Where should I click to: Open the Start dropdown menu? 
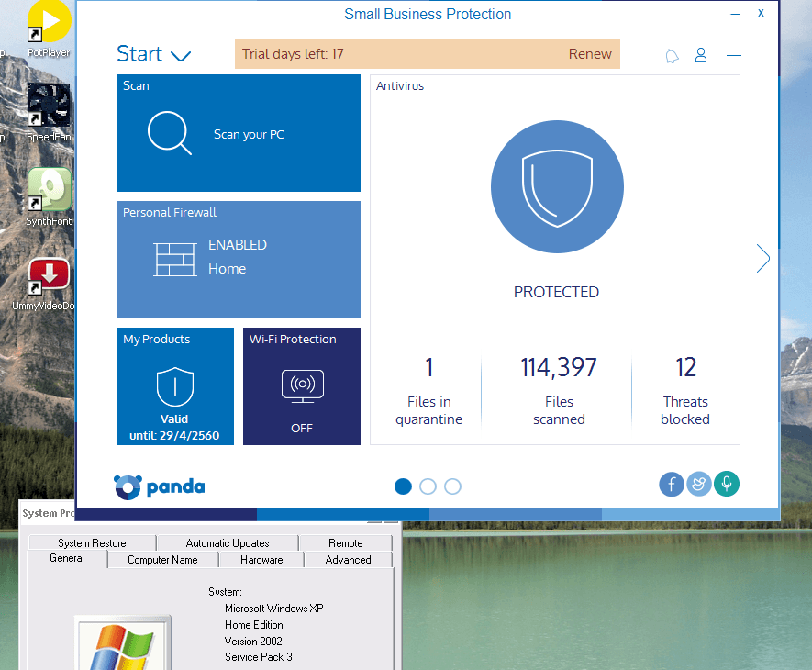coord(154,54)
